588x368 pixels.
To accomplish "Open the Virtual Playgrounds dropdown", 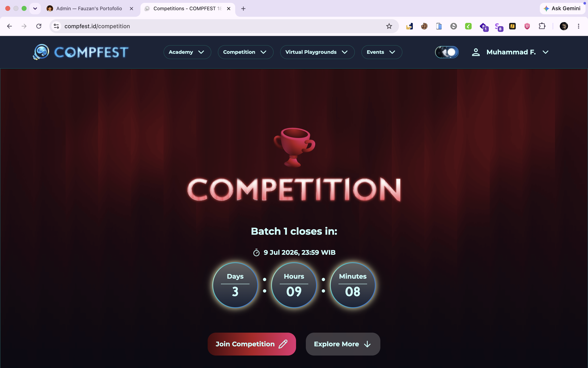I will pyautogui.click(x=317, y=52).
